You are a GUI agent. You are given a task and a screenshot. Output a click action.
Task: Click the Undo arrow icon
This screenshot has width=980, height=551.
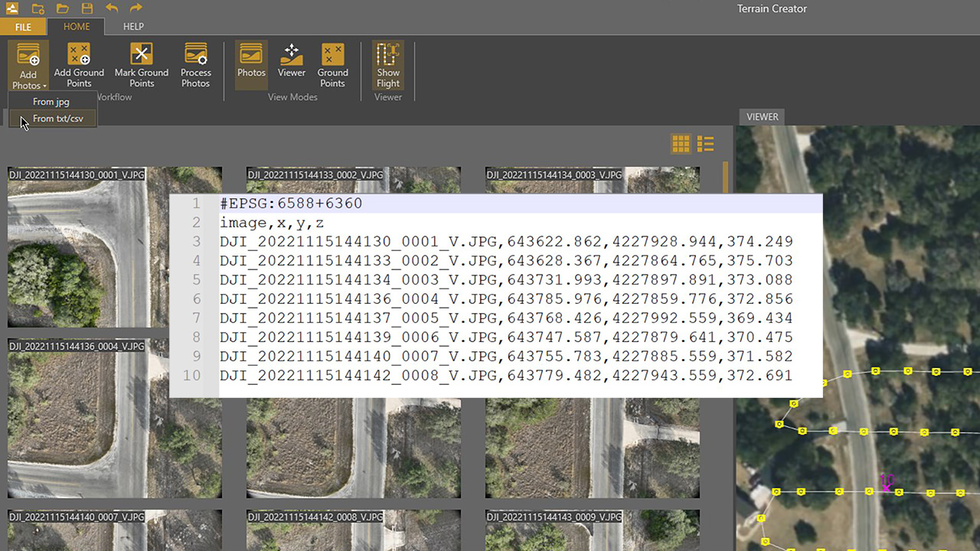pos(112,8)
